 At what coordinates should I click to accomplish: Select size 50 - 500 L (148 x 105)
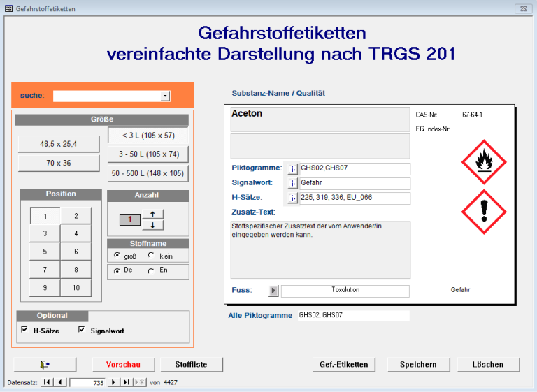coord(148,173)
